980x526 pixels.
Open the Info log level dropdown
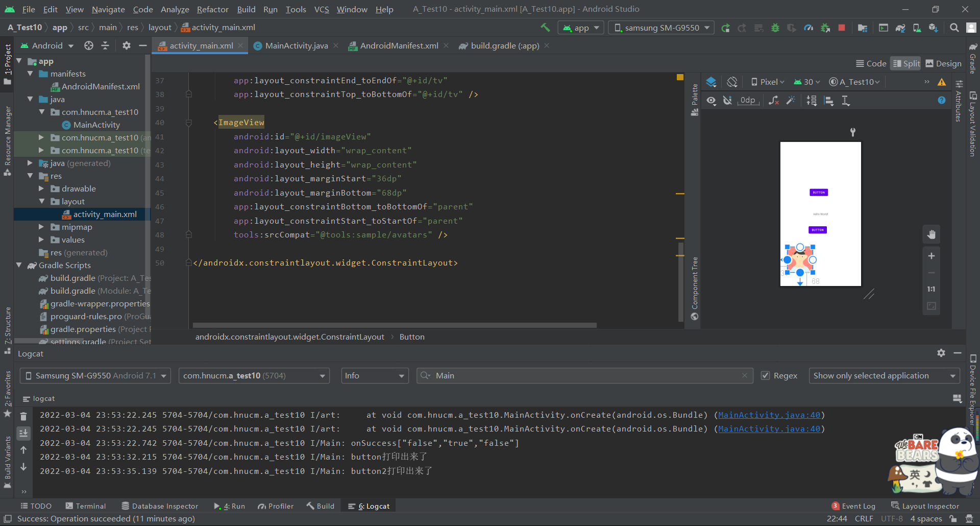pos(375,375)
